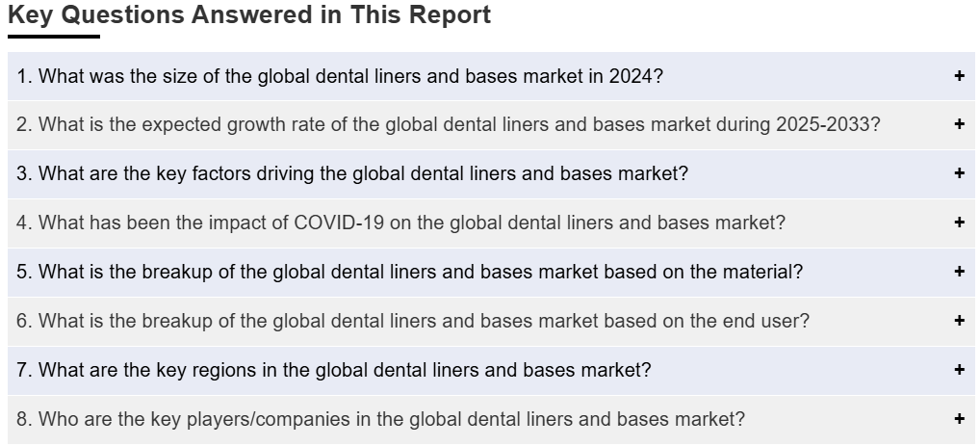This screenshot has height=446, width=980.
Task: Click the plus icon on the COVID-19 impact row
Action: tap(960, 223)
